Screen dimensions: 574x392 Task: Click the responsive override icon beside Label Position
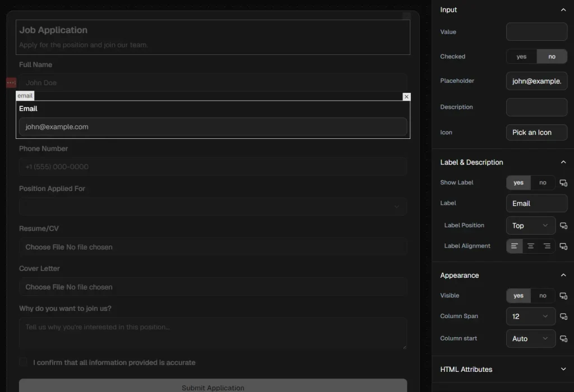[x=563, y=225]
